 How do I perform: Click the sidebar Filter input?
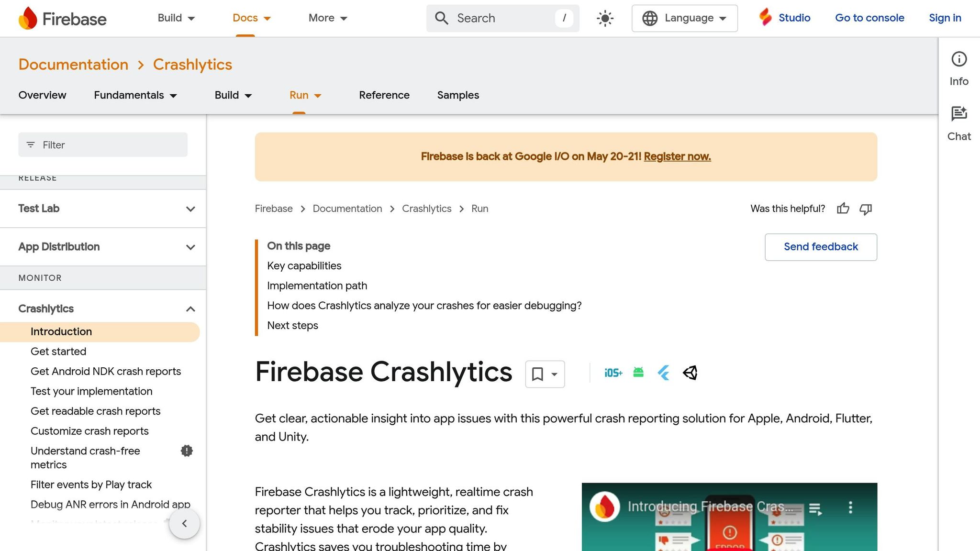pos(103,144)
